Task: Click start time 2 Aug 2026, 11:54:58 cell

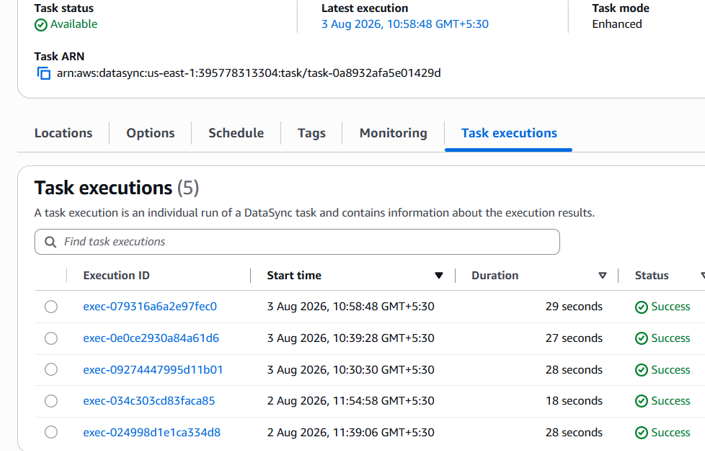Action: 351,401
